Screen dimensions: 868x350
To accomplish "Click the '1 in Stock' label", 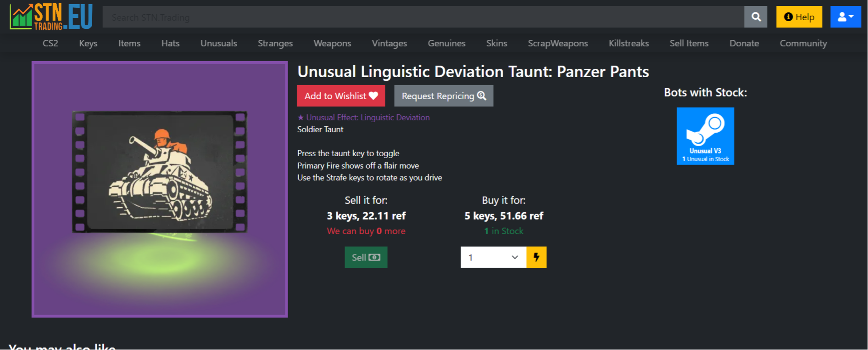I will tap(504, 231).
